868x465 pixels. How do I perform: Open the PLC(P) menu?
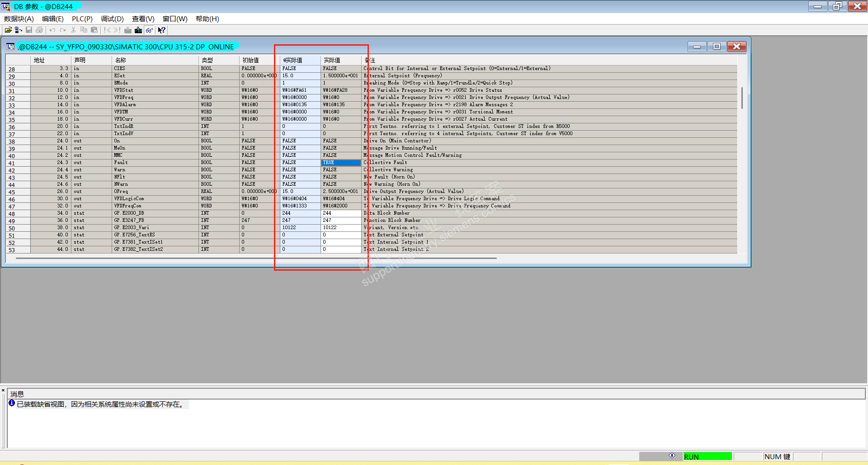pyautogui.click(x=82, y=19)
